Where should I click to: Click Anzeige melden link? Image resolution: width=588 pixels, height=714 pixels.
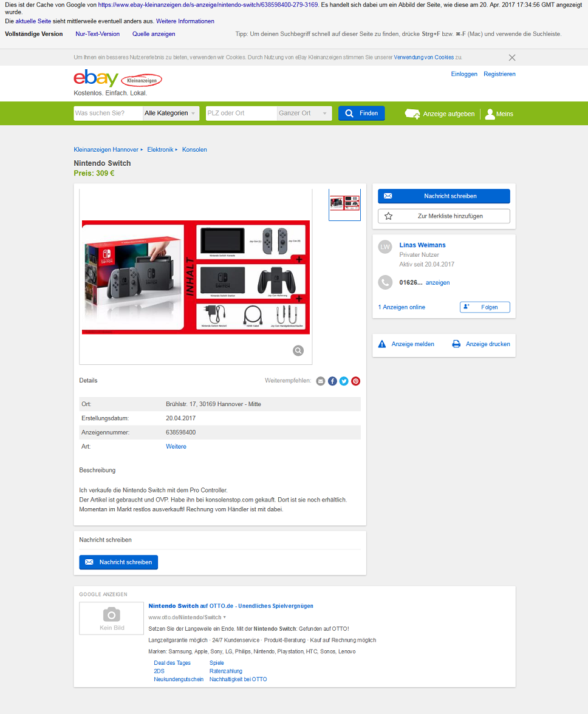click(412, 344)
